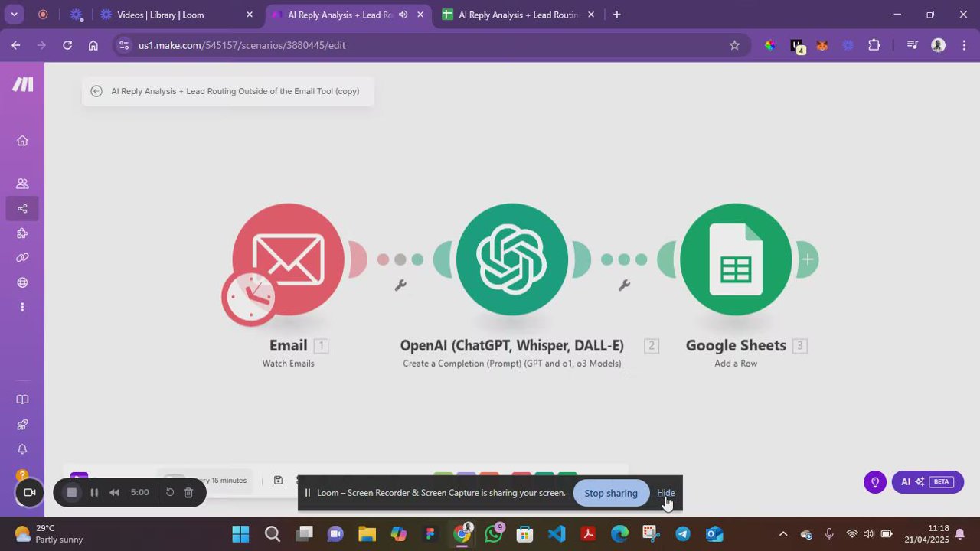Open Telegram from taskbar
Screen dimensions: 980x551
pyautogui.click(x=683, y=533)
